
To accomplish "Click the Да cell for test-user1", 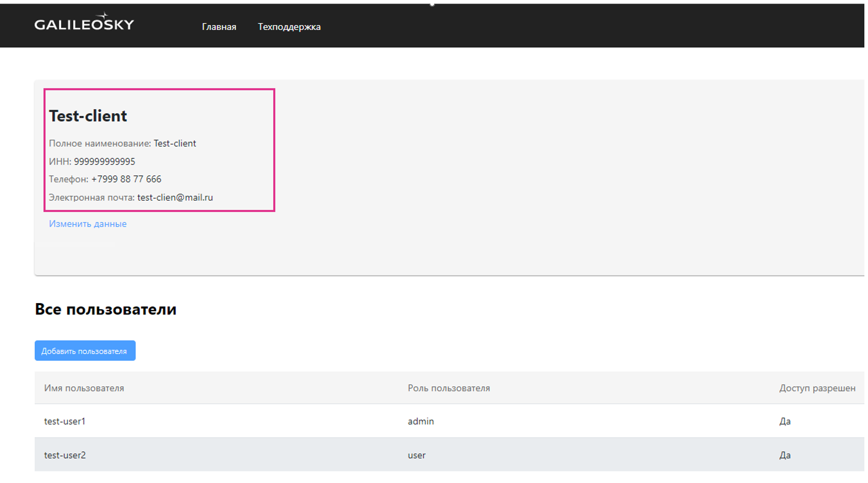I will tap(785, 421).
